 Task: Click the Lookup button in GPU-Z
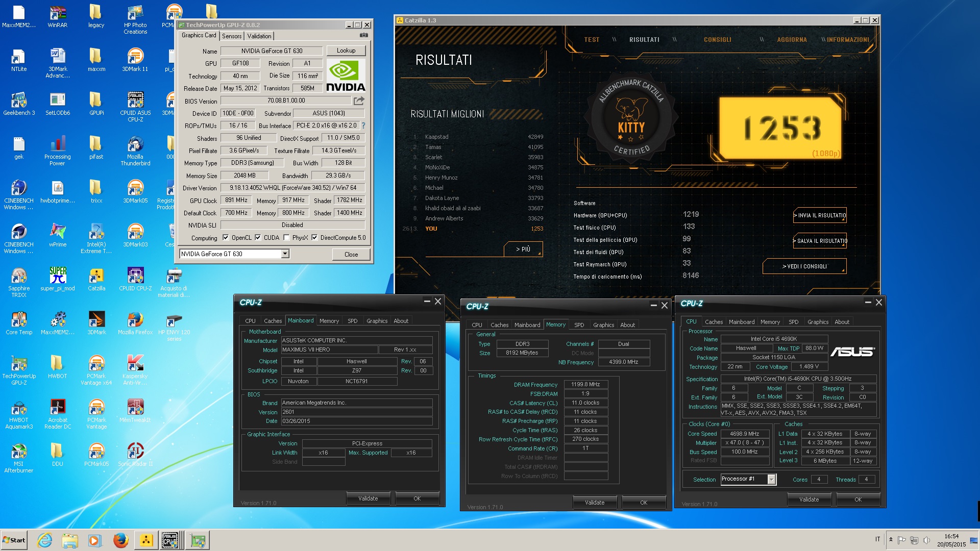(346, 51)
